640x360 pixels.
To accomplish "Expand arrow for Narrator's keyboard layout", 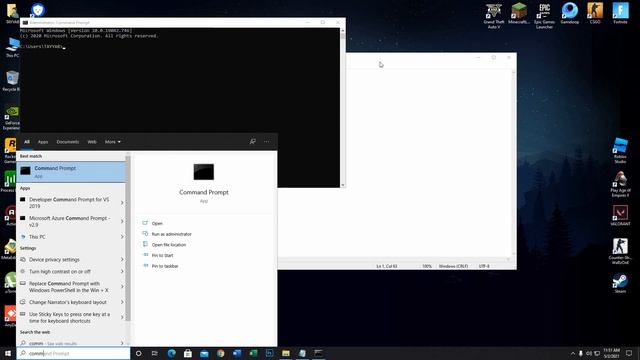I will coord(122,302).
